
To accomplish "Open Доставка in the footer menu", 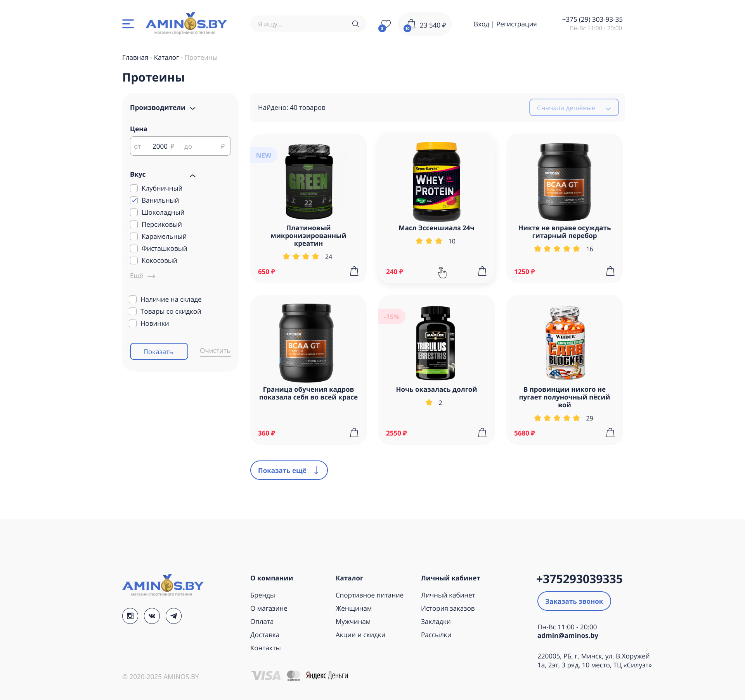I will (265, 635).
